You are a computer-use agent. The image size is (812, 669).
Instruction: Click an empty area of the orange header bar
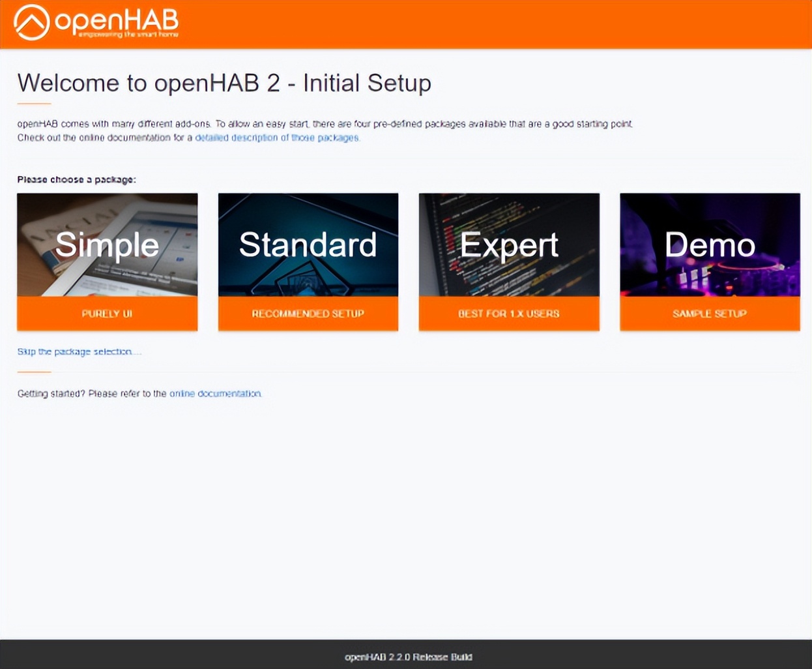point(495,23)
